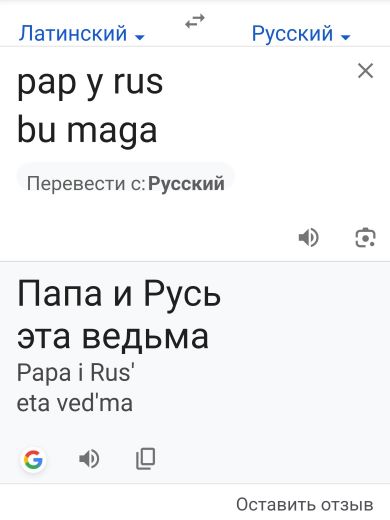This screenshot has height=520, width=390.
Task: Click the arrow next to Латинский
Action: click(140, 37)
